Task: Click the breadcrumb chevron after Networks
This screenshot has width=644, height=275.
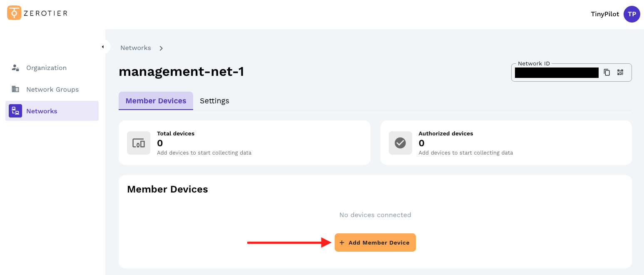Action: pyautogui.click(x=161, y=48)
